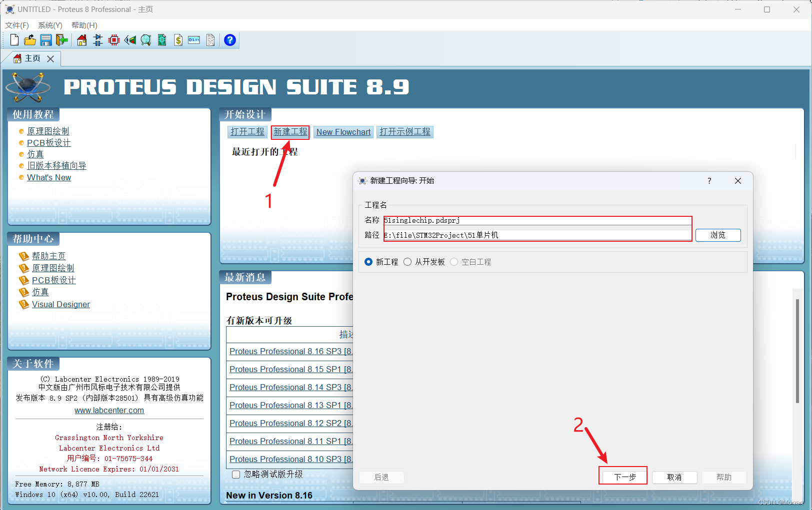Viewport: 812px width, 510px height.
Task: Click the New Project toolbar icon
Action: (14, 40)
